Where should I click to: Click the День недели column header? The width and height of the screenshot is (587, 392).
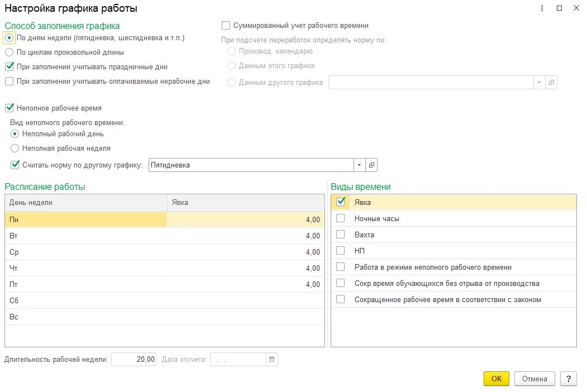point(86,203)
